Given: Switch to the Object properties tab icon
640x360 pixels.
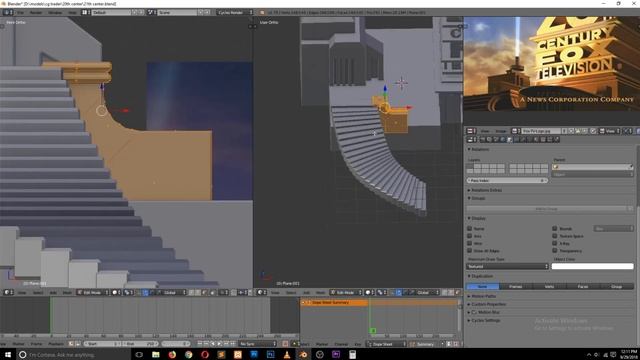Looking at the screenshot, I should tap(509, 139).
